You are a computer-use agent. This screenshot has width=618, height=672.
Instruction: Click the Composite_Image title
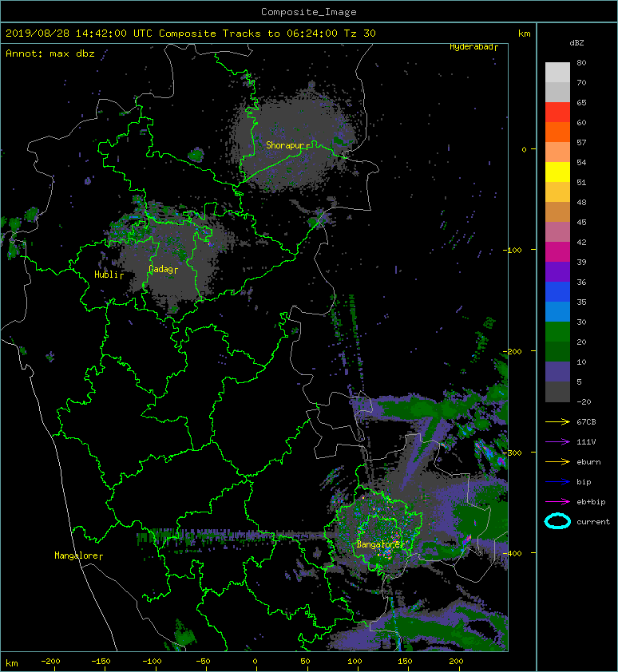309,12
